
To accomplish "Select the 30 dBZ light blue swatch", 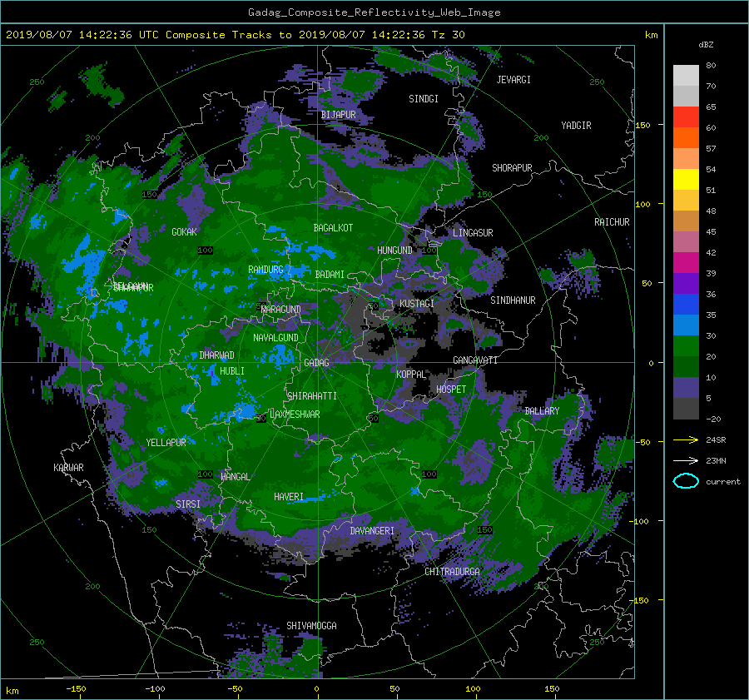I will point(686,325).
